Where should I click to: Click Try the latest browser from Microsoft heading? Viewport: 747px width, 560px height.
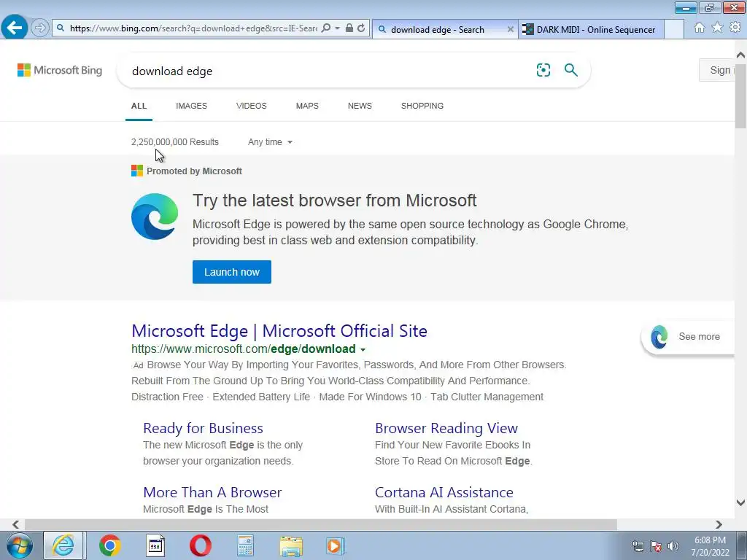pos(334,201)
